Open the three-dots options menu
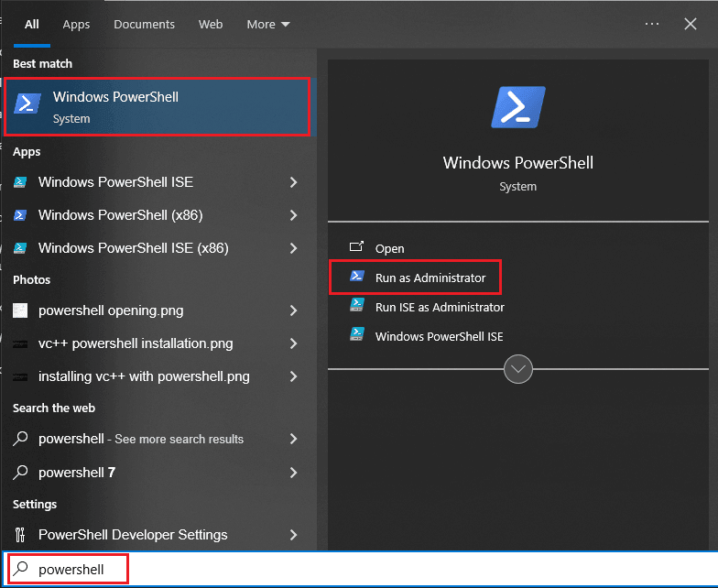This screenshot has width=718, height=588. coord(652,24)
